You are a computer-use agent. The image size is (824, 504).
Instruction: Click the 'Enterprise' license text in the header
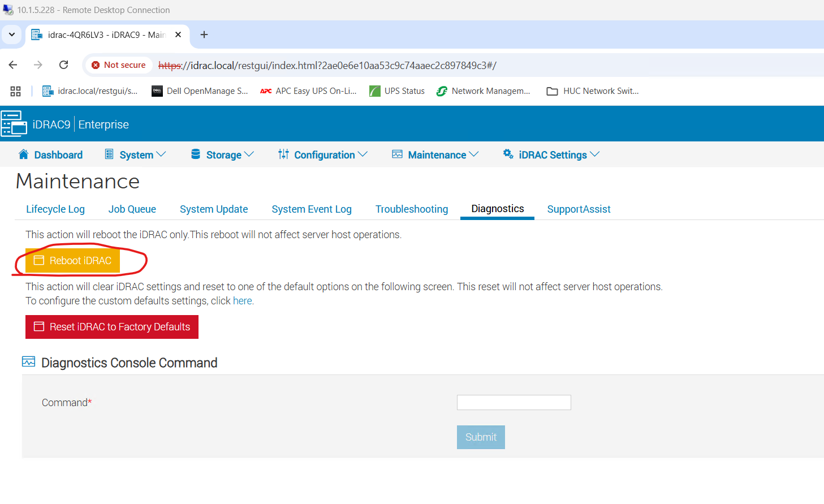(103, 124)
